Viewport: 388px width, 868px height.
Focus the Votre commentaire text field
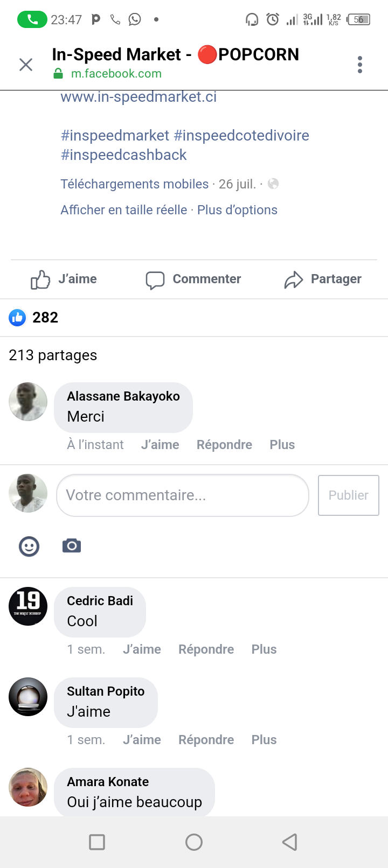coord(182,495)
